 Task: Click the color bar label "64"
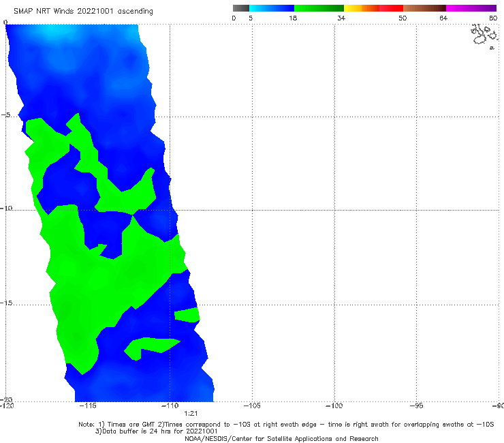443,18
